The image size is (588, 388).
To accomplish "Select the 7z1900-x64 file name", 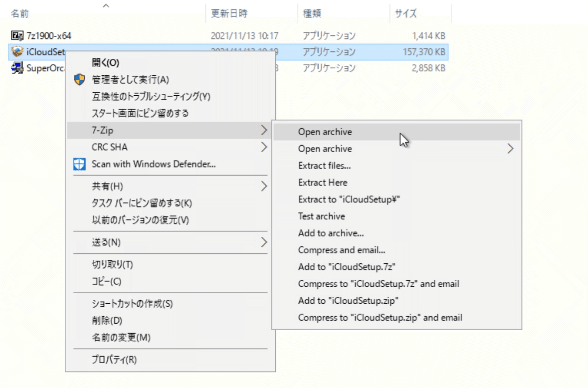I will click(x=49, y=35).
